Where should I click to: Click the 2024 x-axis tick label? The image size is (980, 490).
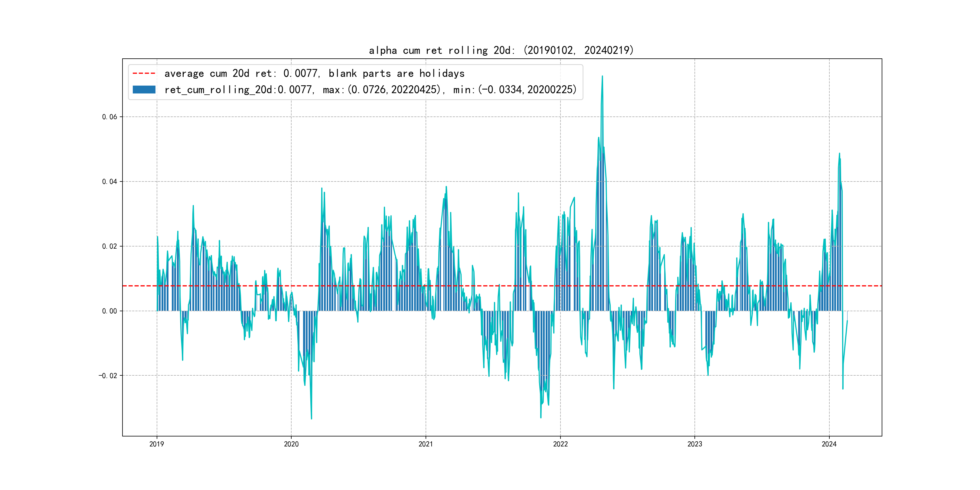[829, 444]
